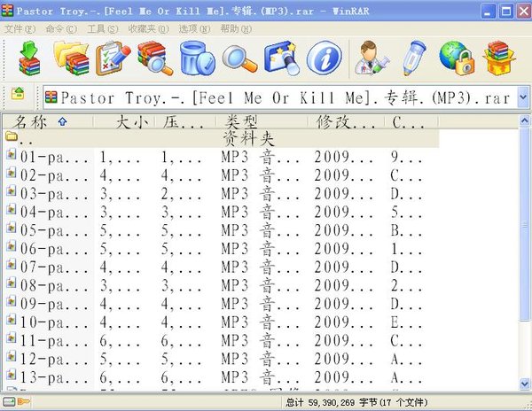This screenshot has height=411, width=532.
Task: Click MP3 icon of 13-pa... row
Action: (x=12, y=374)
